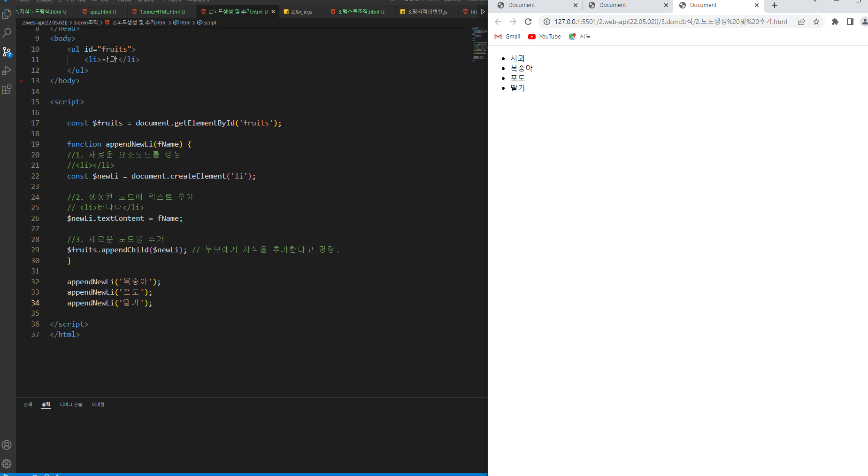Viewport: 868px width, 476px height.
Task: Click the address bar URL field
Action: click(x=670, y=22)
